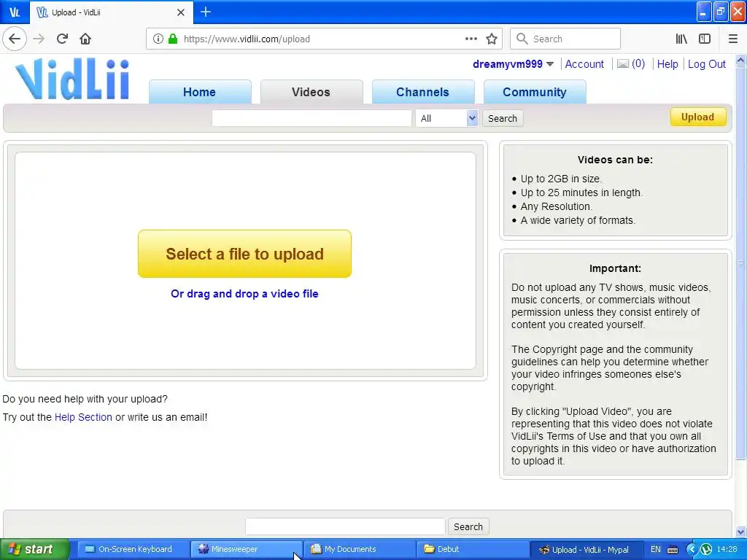
Task: Expand hidden tray icons arrow
Action: (x=692, y=550)
